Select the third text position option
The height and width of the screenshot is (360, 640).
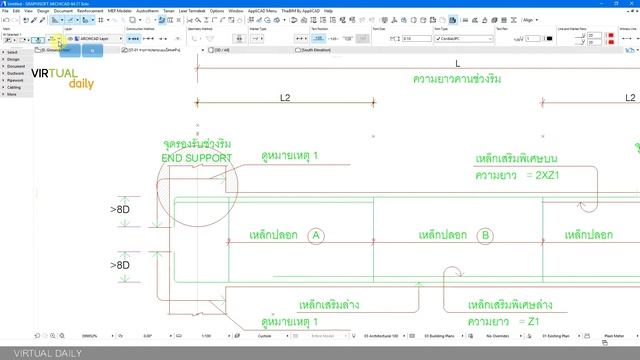pos(348,39)
